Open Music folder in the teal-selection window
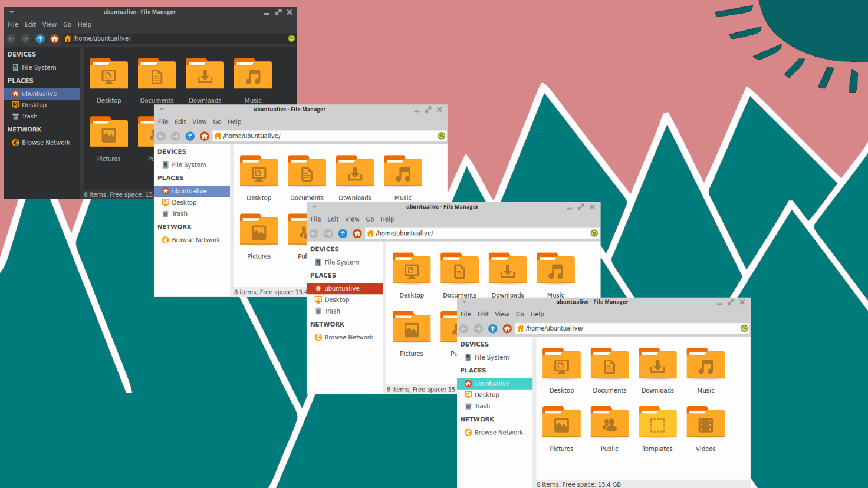 706,364
